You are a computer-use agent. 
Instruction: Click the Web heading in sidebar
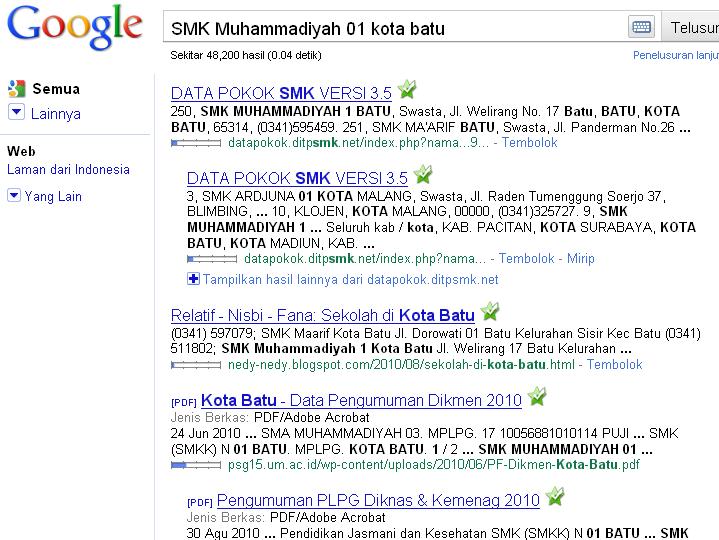click(x=21, y=151)
